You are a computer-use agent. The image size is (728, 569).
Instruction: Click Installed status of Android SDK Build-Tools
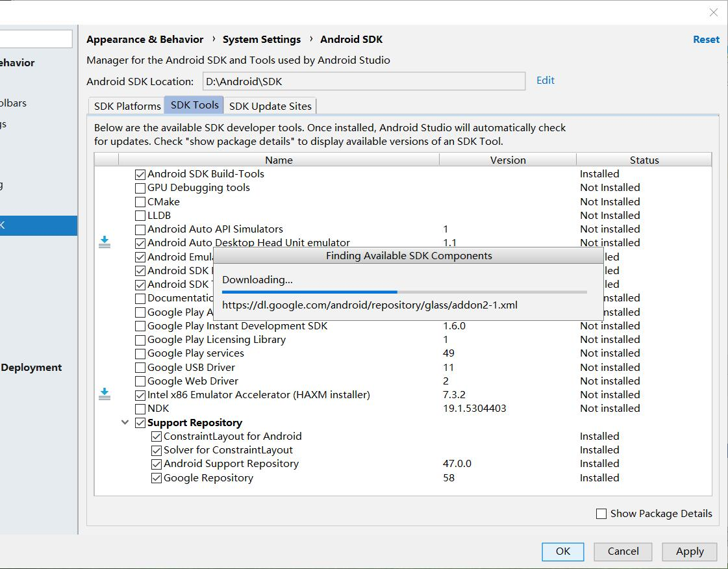click(599, 173)
